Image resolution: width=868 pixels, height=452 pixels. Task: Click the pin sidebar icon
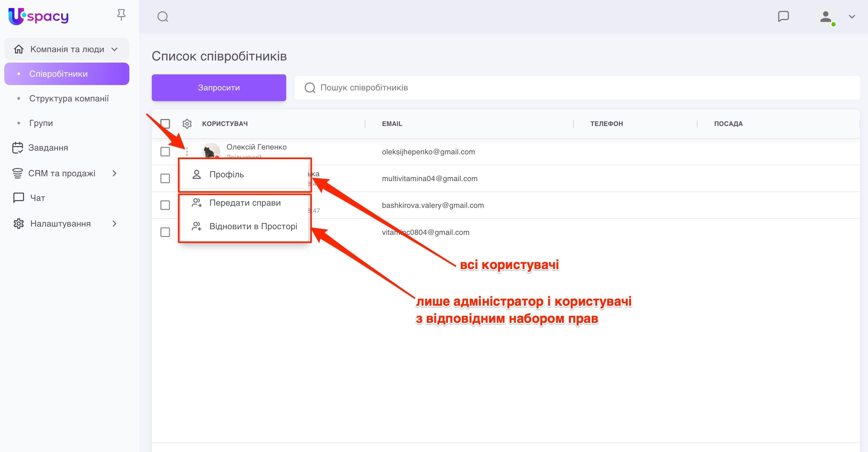(121, 15)
